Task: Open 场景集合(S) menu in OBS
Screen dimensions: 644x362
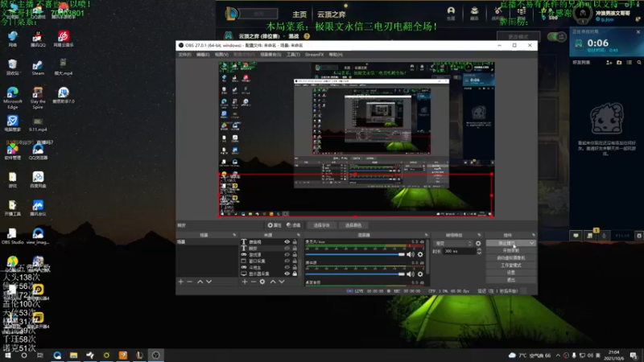Action: tap(270, 55)
